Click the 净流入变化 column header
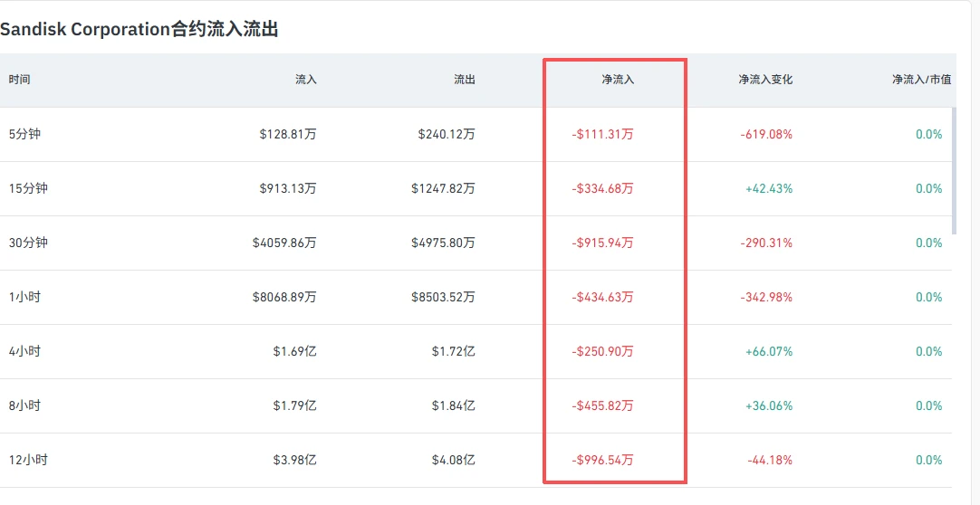 pyautogui.click(x=765, y=80)
